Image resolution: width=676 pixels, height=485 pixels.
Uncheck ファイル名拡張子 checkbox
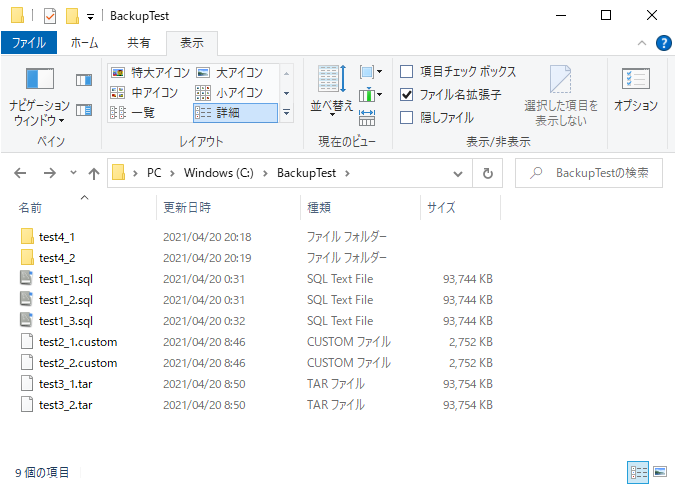coord(407,94)
